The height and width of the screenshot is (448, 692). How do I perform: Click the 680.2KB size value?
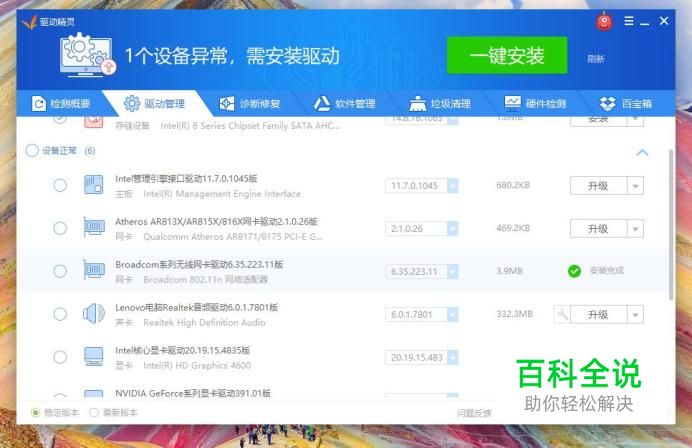(x=513, y=185)
